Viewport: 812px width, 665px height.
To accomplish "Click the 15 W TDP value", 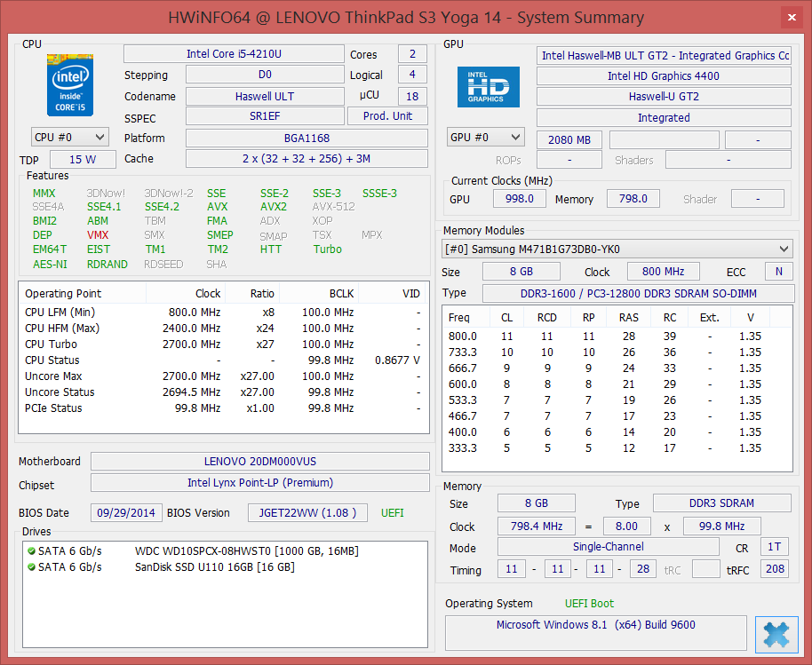I will [83, 160].
